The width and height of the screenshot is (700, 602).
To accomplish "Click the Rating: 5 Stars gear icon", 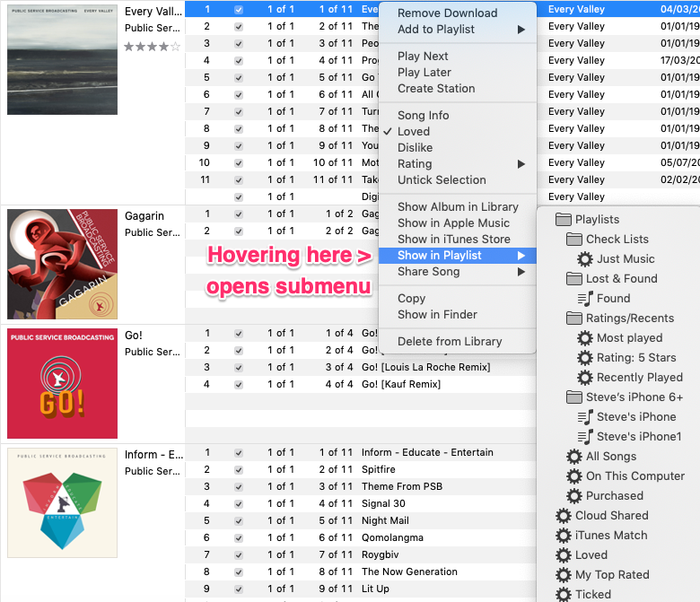I will point(585,357).
